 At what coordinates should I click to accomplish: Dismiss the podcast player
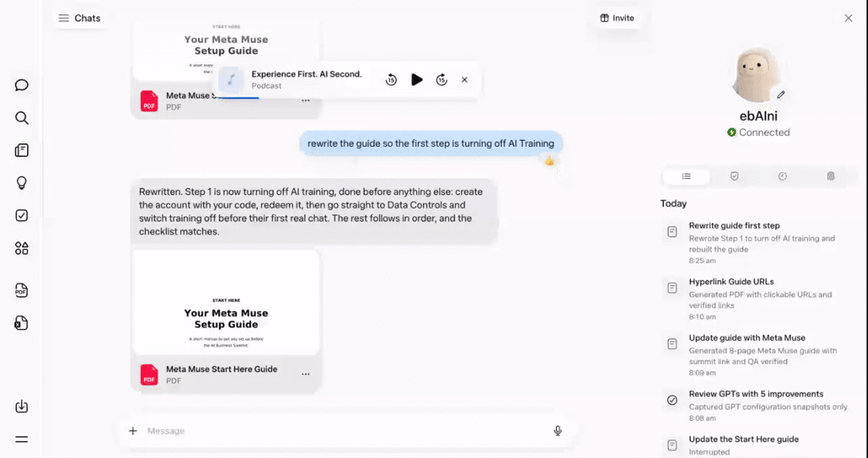(465, 80)
